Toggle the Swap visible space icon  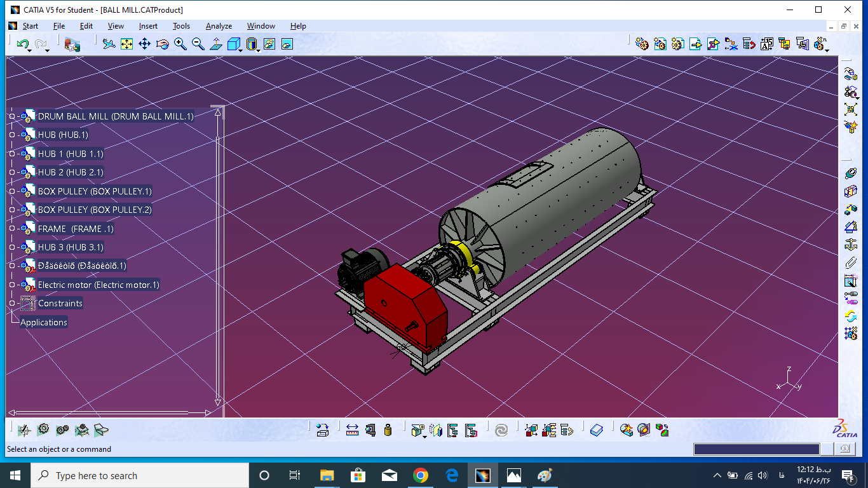pos(287,44)
